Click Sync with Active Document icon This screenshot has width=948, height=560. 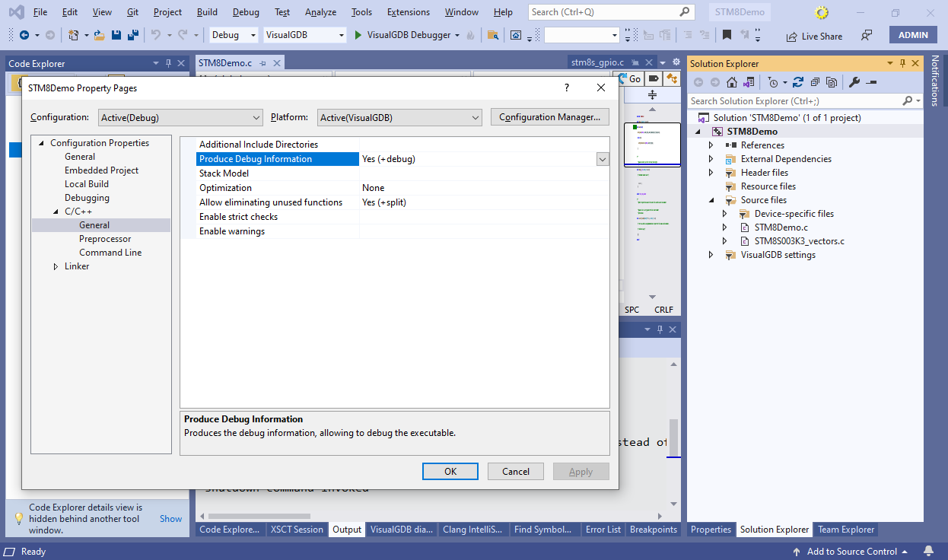pos(797,82)
